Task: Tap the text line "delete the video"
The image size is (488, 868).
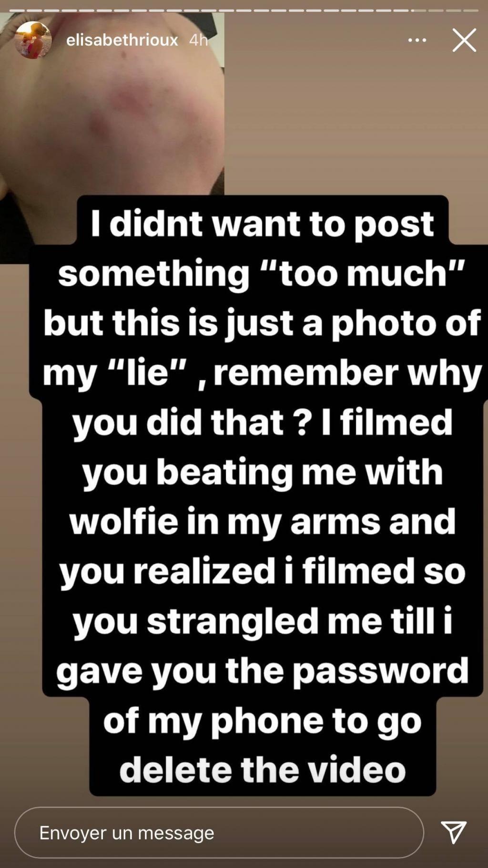Action: (263, 770)
